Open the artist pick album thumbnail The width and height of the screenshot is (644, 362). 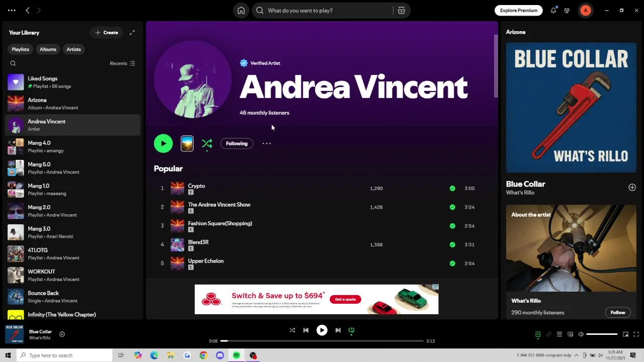coord(187,143)
